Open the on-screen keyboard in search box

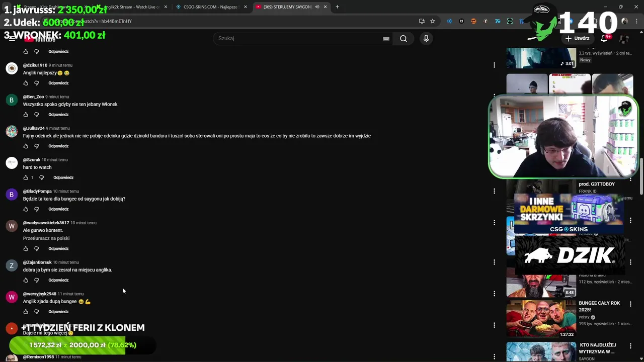click(x=386, y=39)
